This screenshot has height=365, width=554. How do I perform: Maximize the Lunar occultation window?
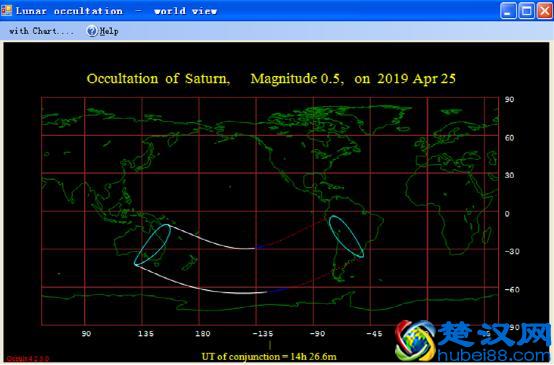(x=526, y=11)
